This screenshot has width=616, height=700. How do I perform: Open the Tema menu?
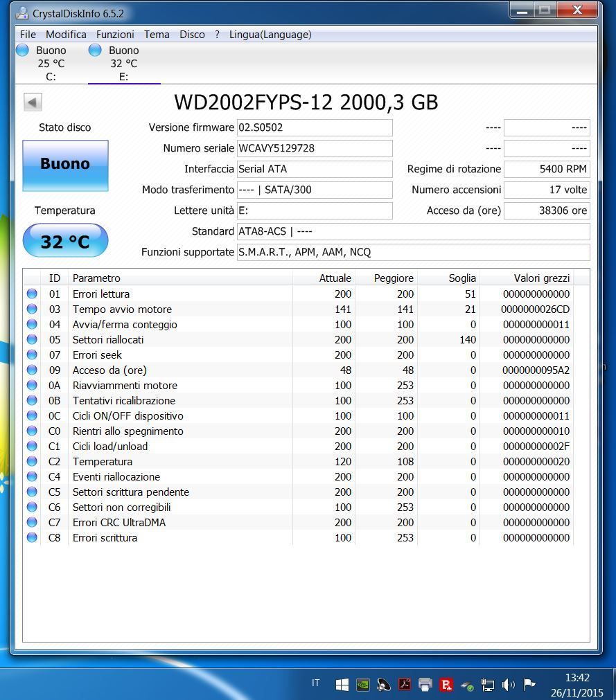(157, 35)
